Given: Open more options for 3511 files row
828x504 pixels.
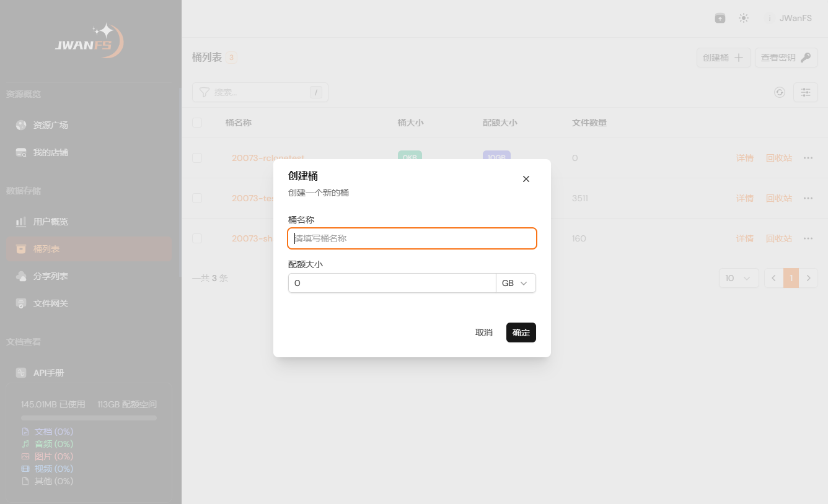Looking at the screenshot, I should [x=808, y=198].
